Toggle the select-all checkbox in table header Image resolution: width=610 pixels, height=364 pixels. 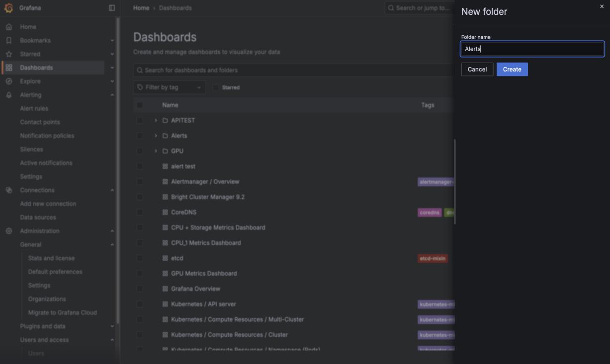click(140, 105)
